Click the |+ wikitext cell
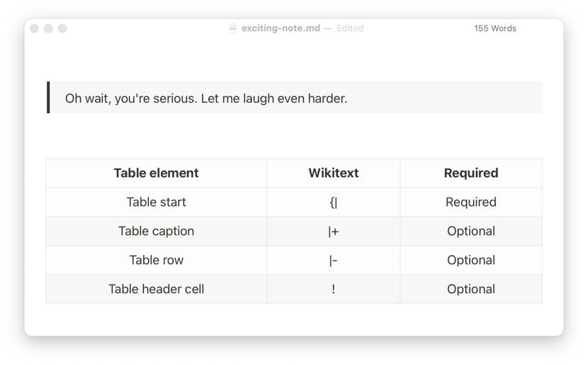This screenshot has width=588, height=366. tap(334, 231)
